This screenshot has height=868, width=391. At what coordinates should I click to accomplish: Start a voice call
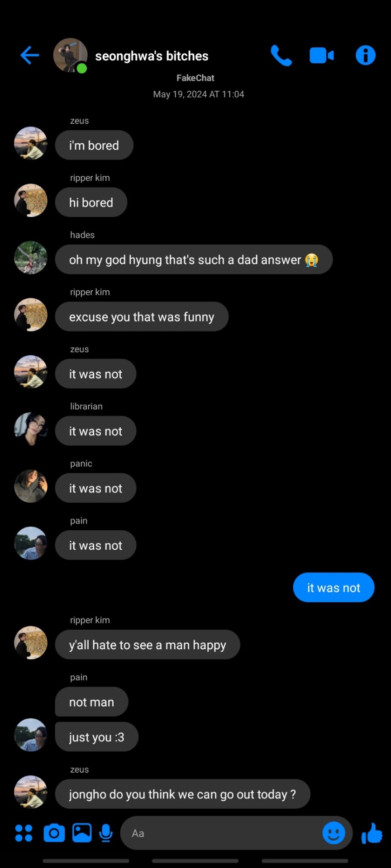[x=281, y=56]
